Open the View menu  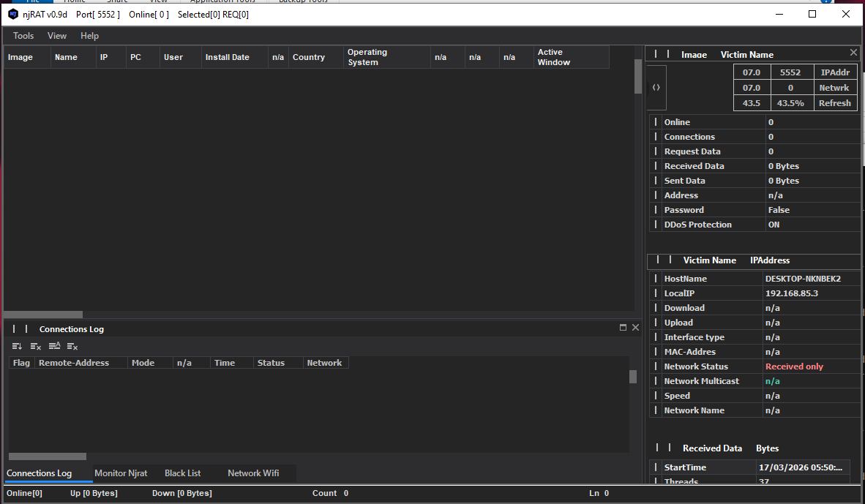[57, 36]
